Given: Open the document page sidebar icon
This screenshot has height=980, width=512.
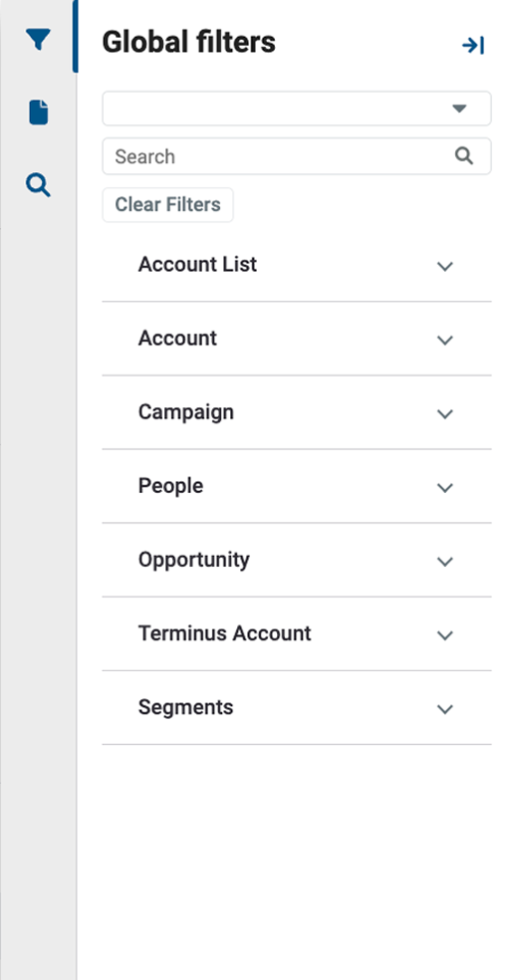Looking at the screenshot, I should [x=39, y=113].
